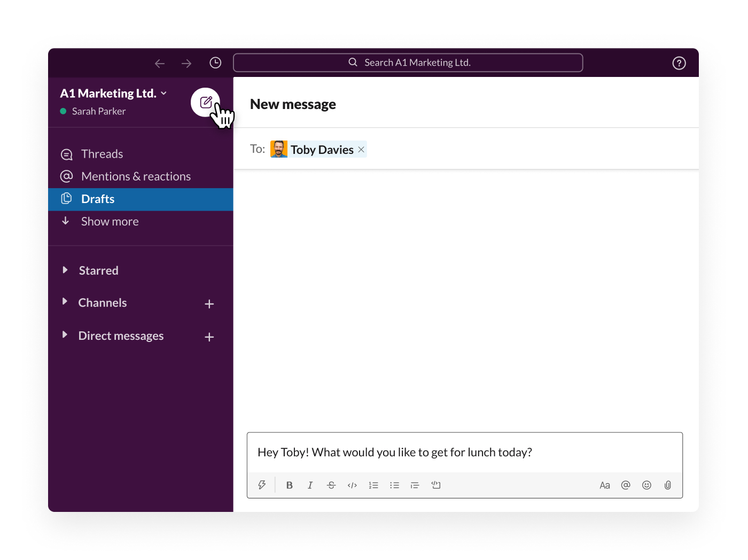Apply inline code formatting
748x560 pixels.
352,485
